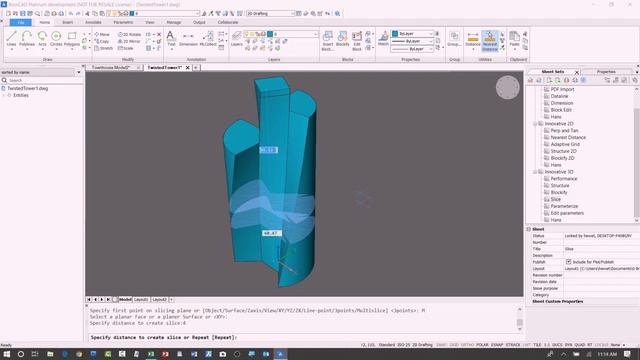Click the color swatch in Properties group
Viewport: 640px width, 360px height.
coord(395,33)
